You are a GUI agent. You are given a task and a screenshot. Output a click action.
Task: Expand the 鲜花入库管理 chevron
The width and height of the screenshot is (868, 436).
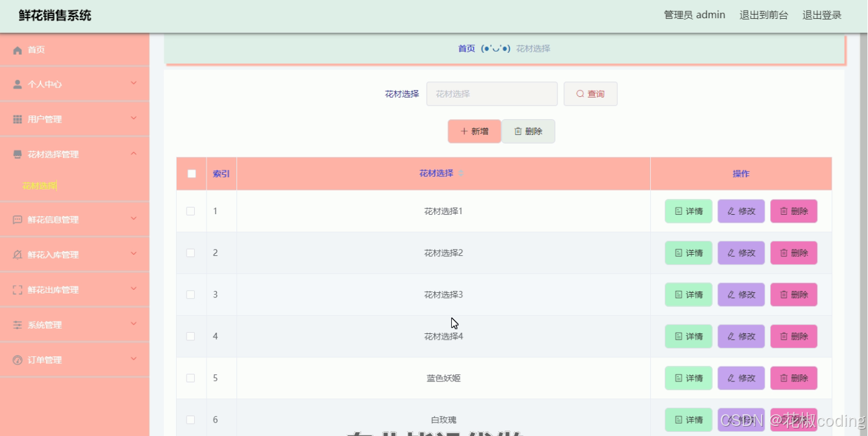pyautogui.click(x=133, y=254)
